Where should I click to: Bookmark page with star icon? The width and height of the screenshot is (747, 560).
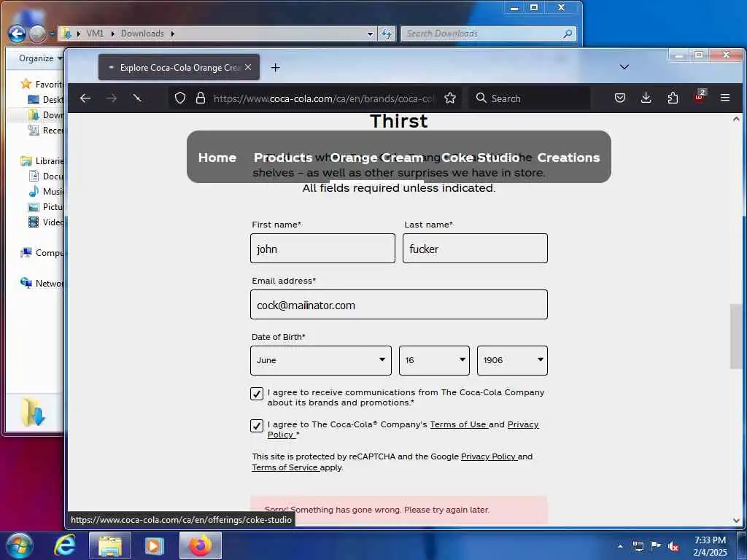tap(449, 98)
